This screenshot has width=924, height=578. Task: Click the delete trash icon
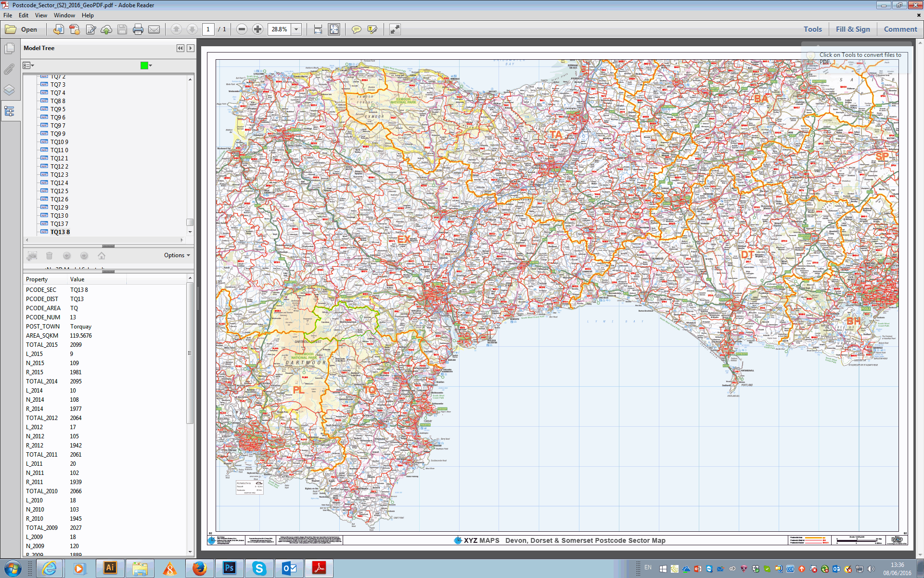[49, 256]
